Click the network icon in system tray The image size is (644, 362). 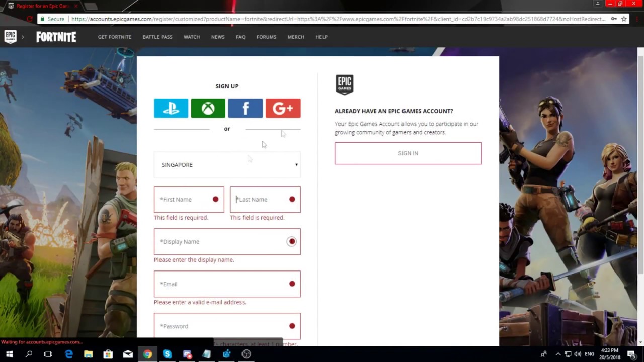[568, 354]
